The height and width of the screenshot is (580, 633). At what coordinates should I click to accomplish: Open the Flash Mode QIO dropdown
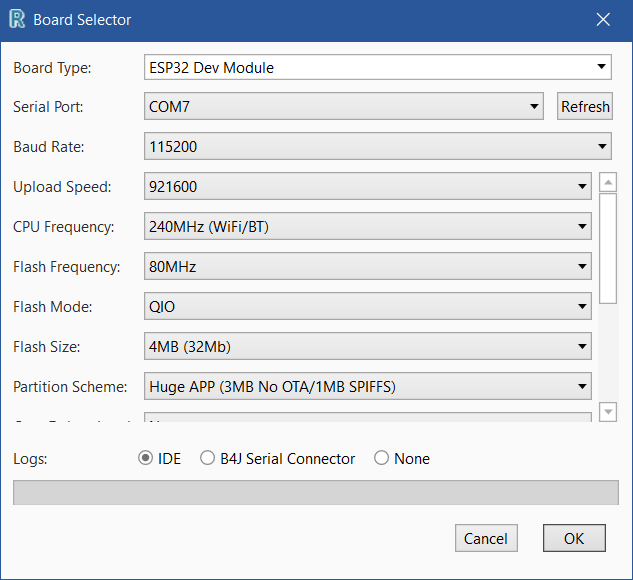tap(368, 307)
